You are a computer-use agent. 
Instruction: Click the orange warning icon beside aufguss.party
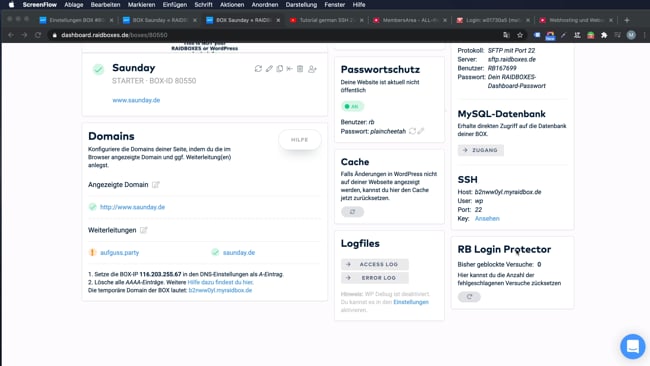point(92,252)
